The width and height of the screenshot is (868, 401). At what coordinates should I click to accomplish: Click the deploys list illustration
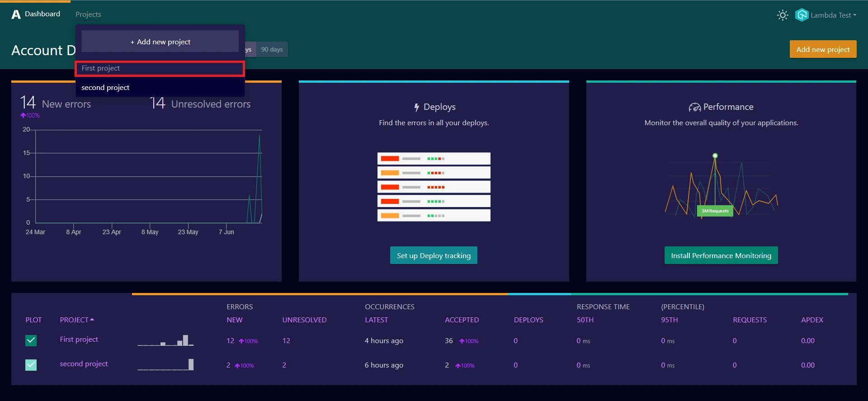[434, 187]
